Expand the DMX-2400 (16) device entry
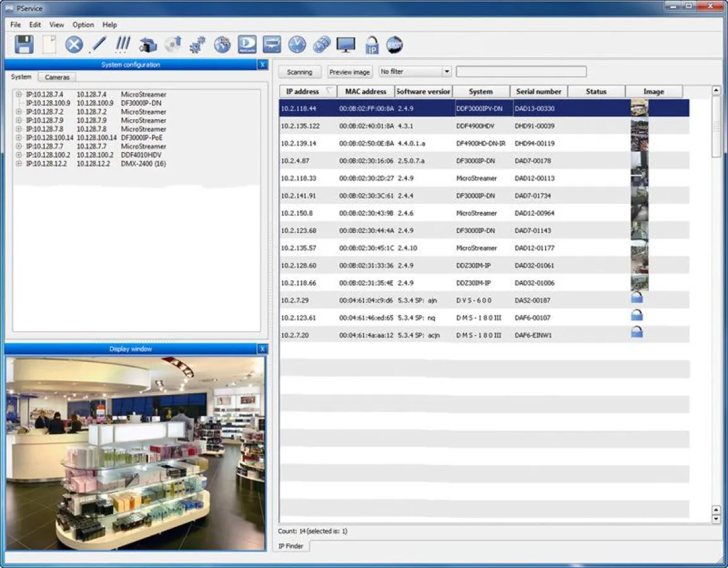The height and width of the screenshot is (568, 728). (19, 163)
